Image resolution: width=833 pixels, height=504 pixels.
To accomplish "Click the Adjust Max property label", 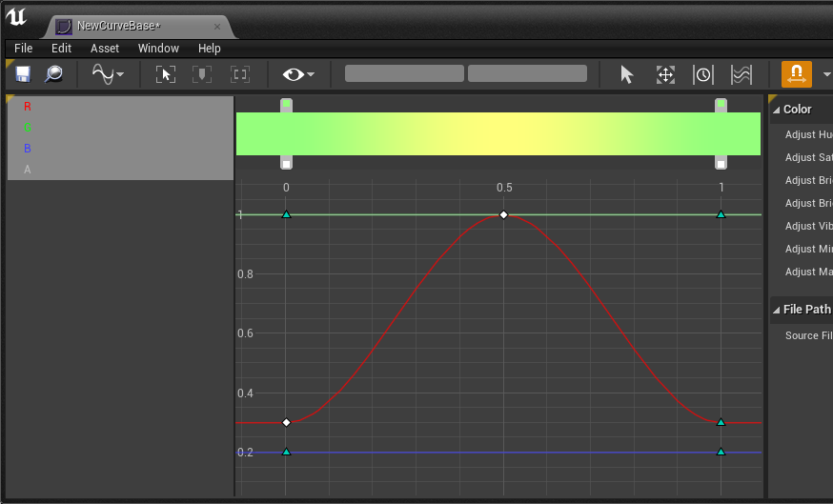I will [x=808, y=272].
